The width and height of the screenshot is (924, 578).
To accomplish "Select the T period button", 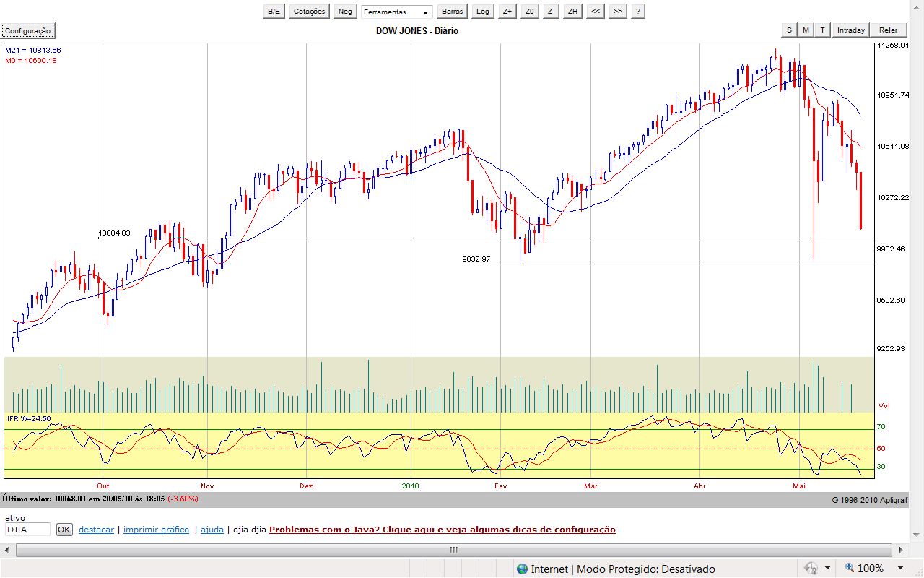I will coord(822,30).
